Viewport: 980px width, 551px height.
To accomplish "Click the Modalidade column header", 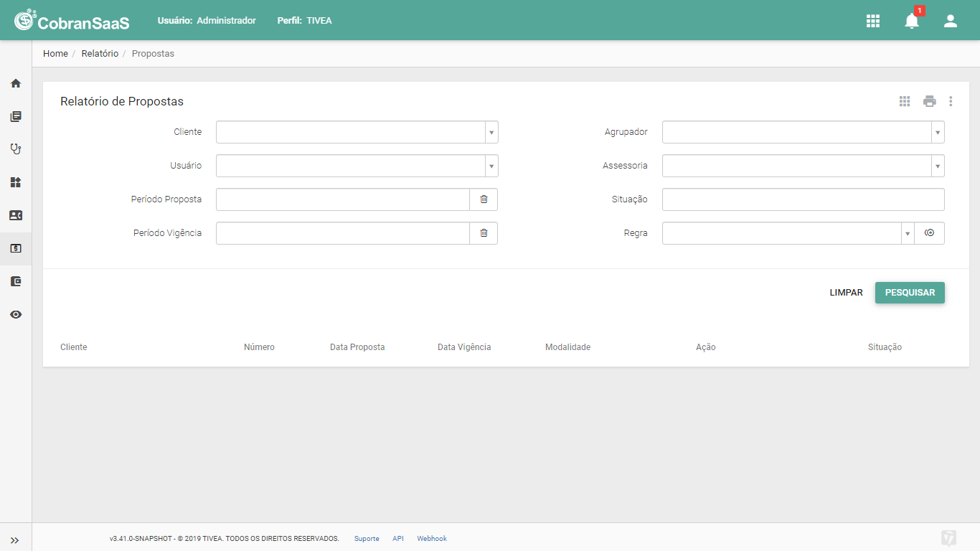I will pyautogui.click(x=567, y=347).
